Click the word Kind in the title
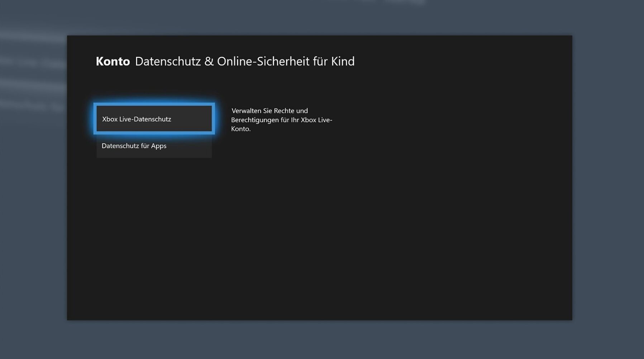This screenshot has height=359, width=644. 343,62
